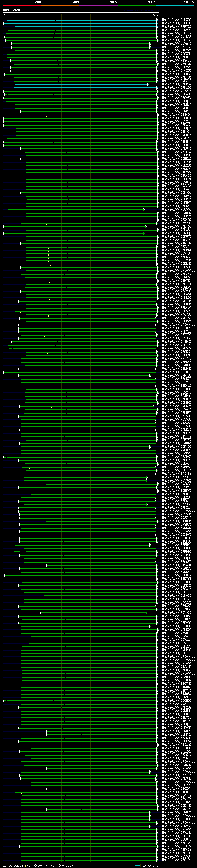Select hit label UniRef100_A7TT92
197x868 pixels.
[177, 335]
